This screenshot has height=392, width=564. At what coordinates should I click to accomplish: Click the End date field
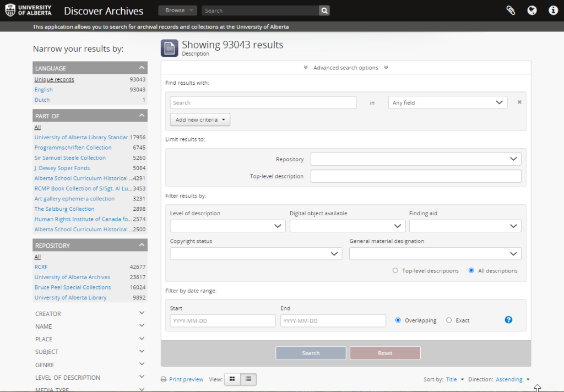pos(333,321)
